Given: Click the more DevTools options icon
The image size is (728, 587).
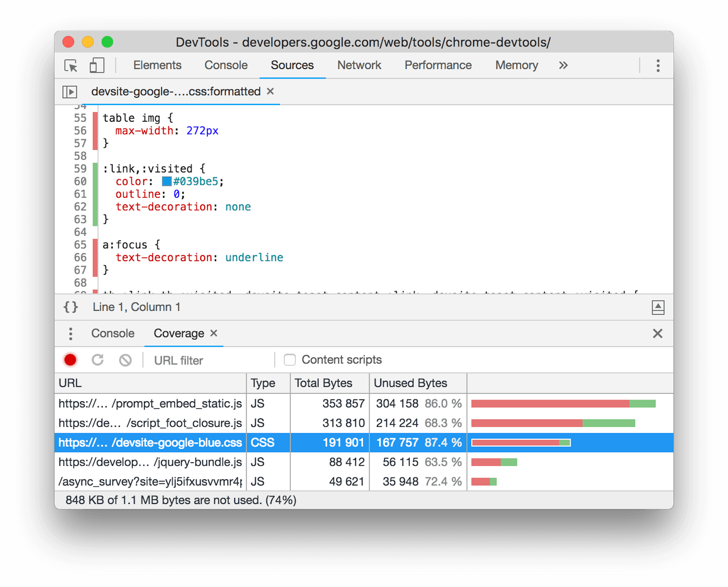Looking at the screenshot, I should [658, 66].
